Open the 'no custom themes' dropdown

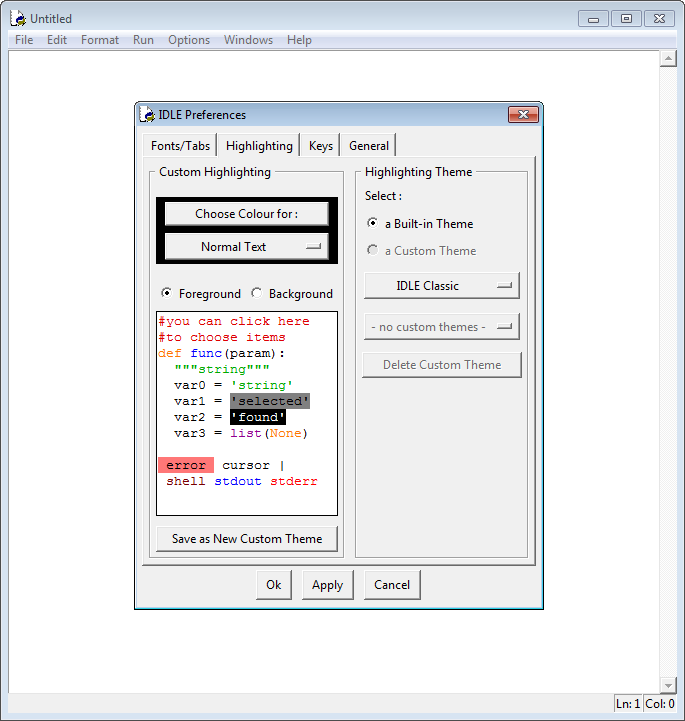(x=442, y=326)
